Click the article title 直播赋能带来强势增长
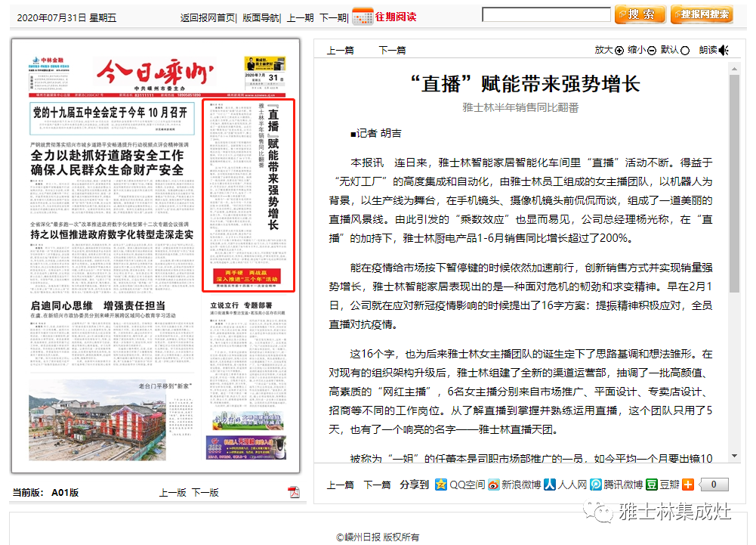Screen dimensions: 756x545 pyautogui.click(x=525, y=84)
